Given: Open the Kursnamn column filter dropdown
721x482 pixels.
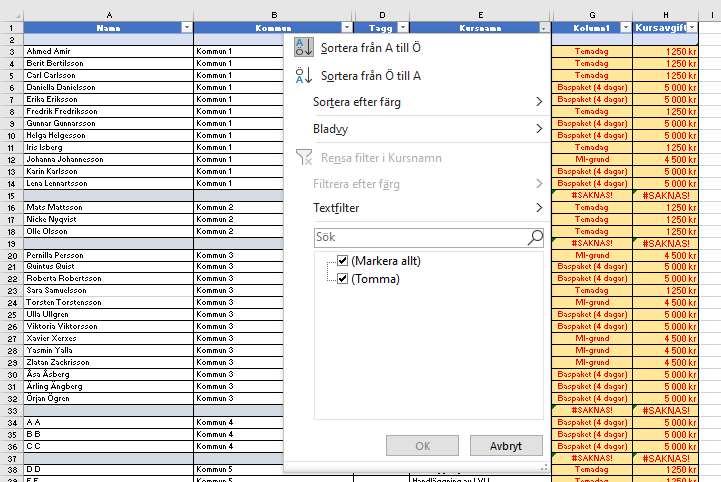Looking at the screenshot, I should click(x=544, y=28).
